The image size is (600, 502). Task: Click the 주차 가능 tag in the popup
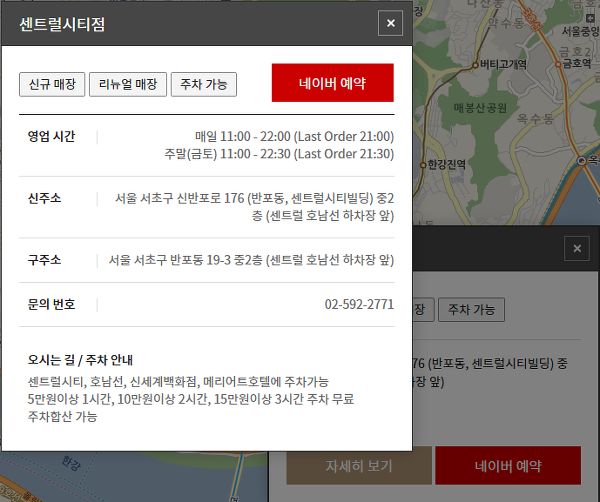(204, 84)
